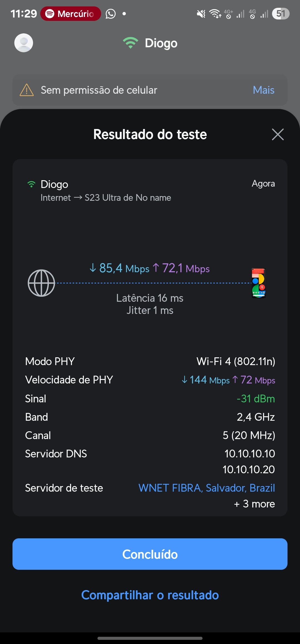Tap the warning triangle icon
This screenshot has height=644, width=300.
coord(27,90)
